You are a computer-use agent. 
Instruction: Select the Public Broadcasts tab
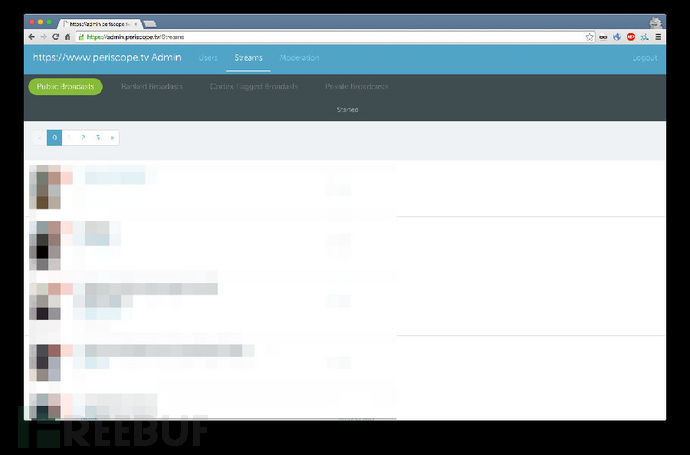pyautogui.click(x=65, y=86)
